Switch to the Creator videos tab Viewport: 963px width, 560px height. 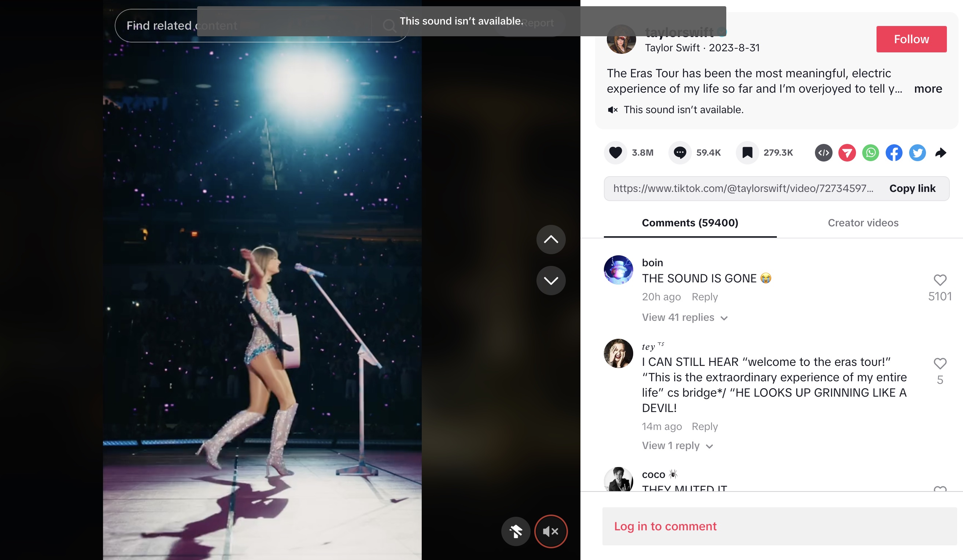tap(863, 223)
